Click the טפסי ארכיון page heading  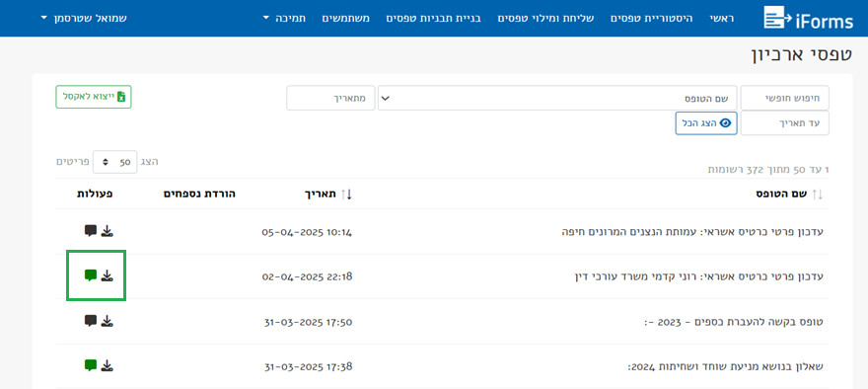801,55
